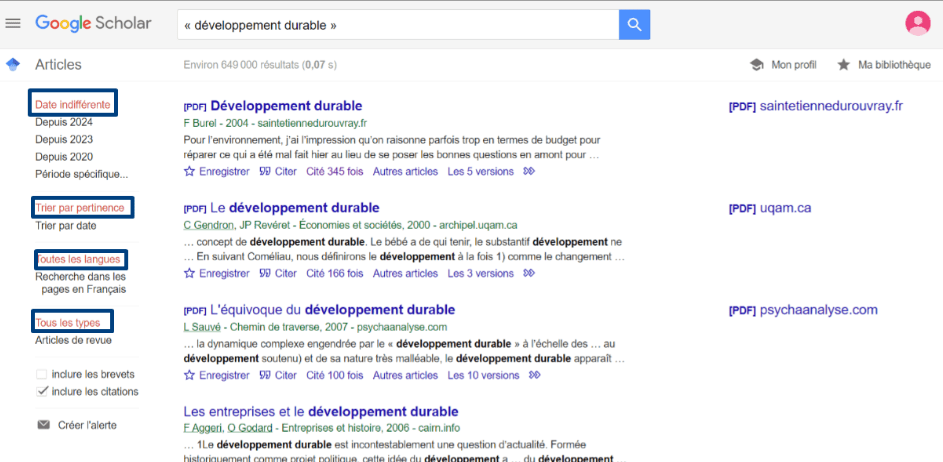Click the blue search magnifier button
The height and width of the screenshot is (462, 943).
(x=634, y=24)
